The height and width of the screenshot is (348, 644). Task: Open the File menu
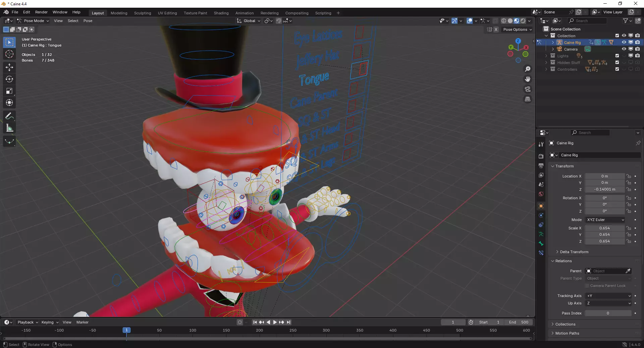pos(15,12)
